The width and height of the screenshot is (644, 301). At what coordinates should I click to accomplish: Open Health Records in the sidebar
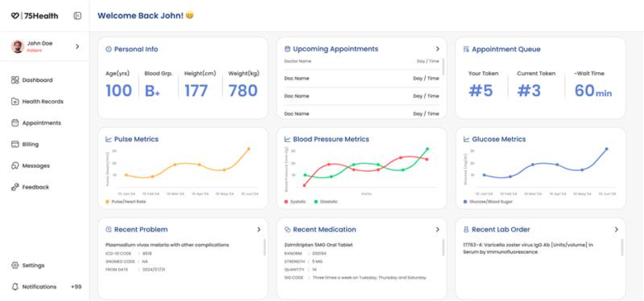pyautogui.click(x=42, y=102)
